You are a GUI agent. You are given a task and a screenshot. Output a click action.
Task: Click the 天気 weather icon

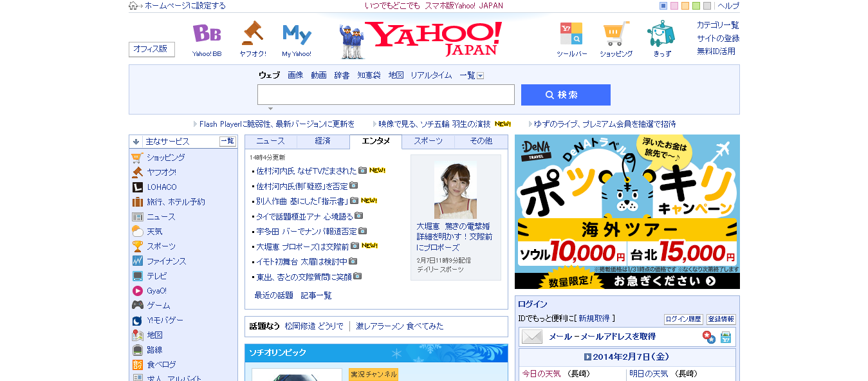pos(137,232)
